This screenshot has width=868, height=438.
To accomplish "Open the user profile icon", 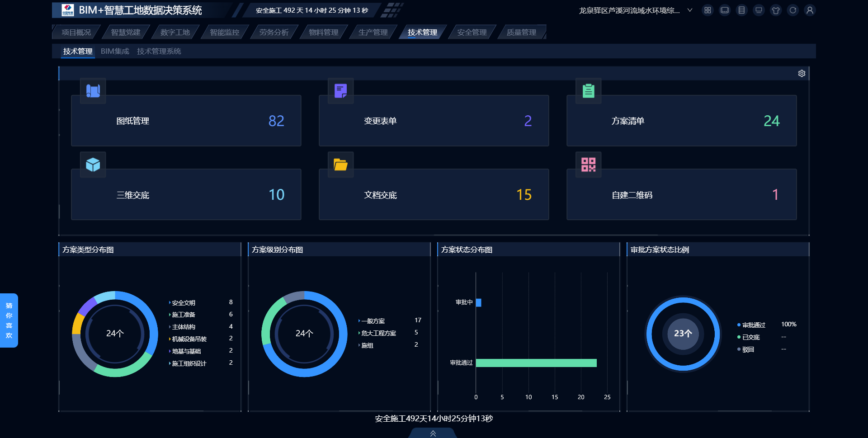I will point(810,10).
